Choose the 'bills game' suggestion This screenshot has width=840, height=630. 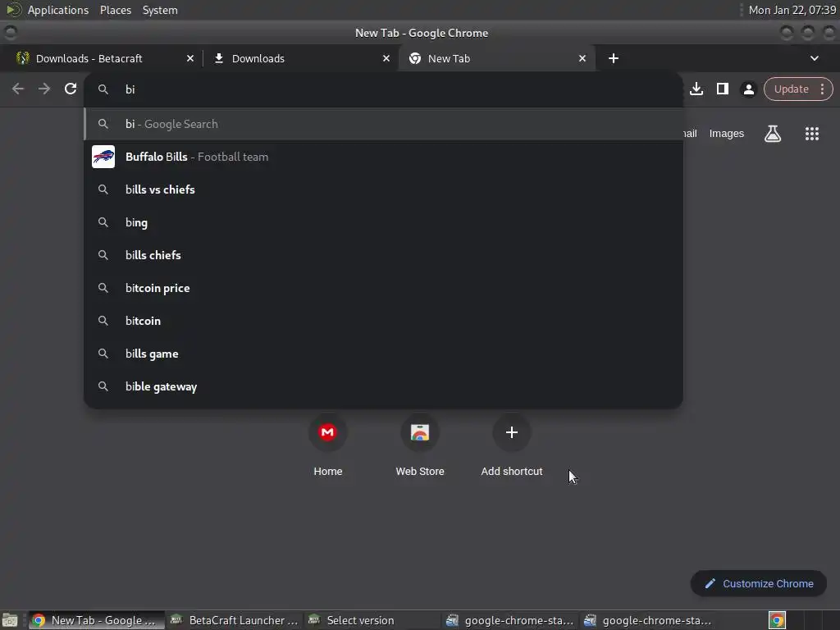coord(383,354)
